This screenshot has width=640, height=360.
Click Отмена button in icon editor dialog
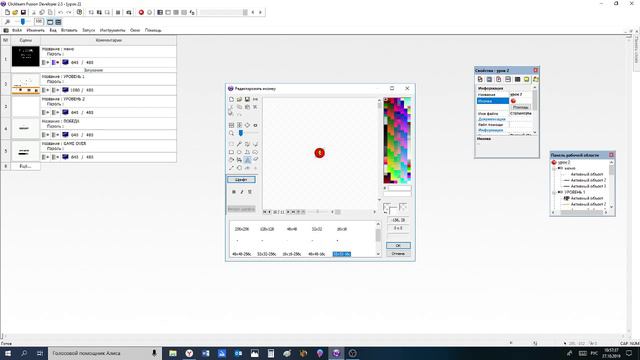point(398,253)
